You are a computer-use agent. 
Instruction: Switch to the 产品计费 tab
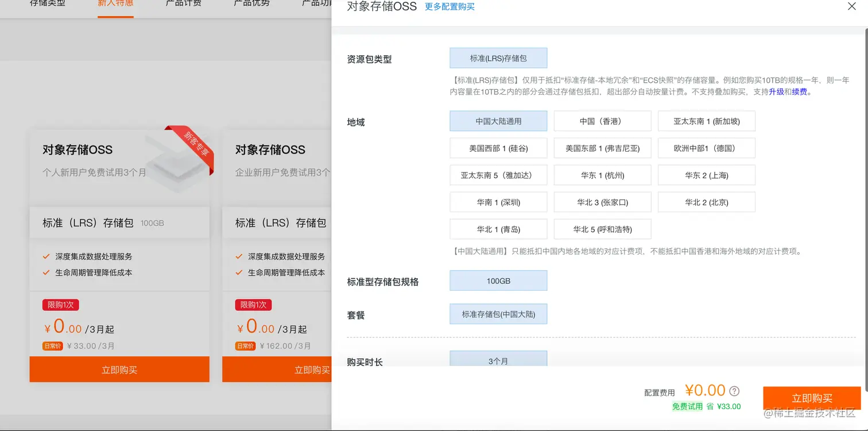(183, 3)
